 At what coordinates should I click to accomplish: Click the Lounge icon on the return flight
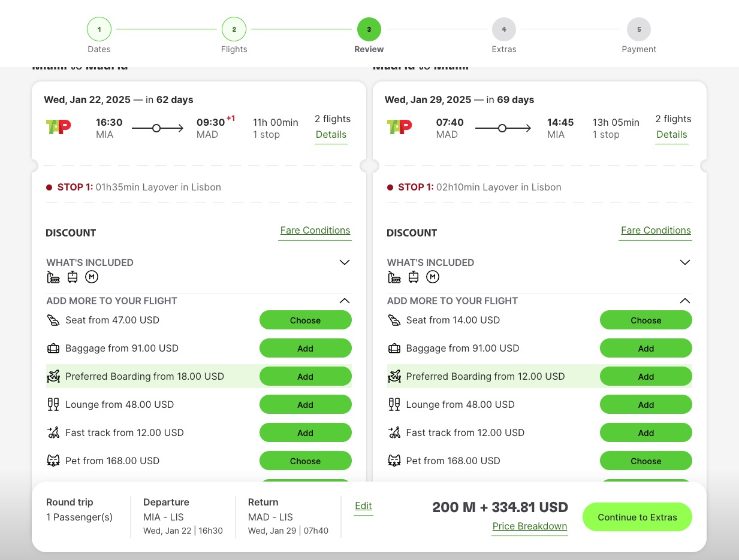point(394,404)
